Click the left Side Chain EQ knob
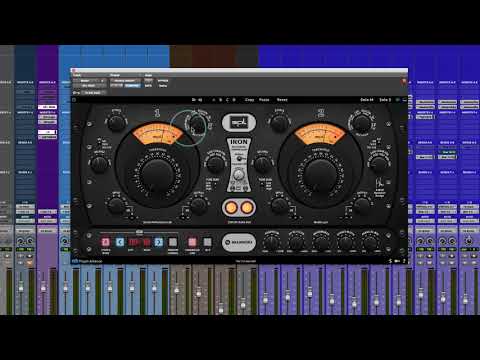Screen dimensions: 480x360 pos(215,163)
